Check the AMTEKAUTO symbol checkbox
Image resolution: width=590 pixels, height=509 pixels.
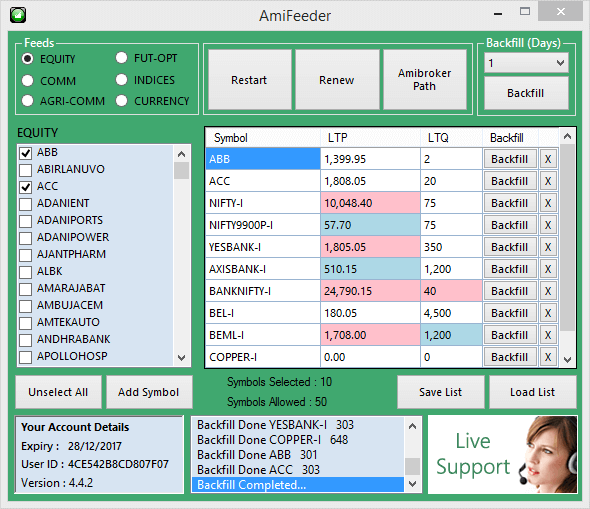pos(25,323)
